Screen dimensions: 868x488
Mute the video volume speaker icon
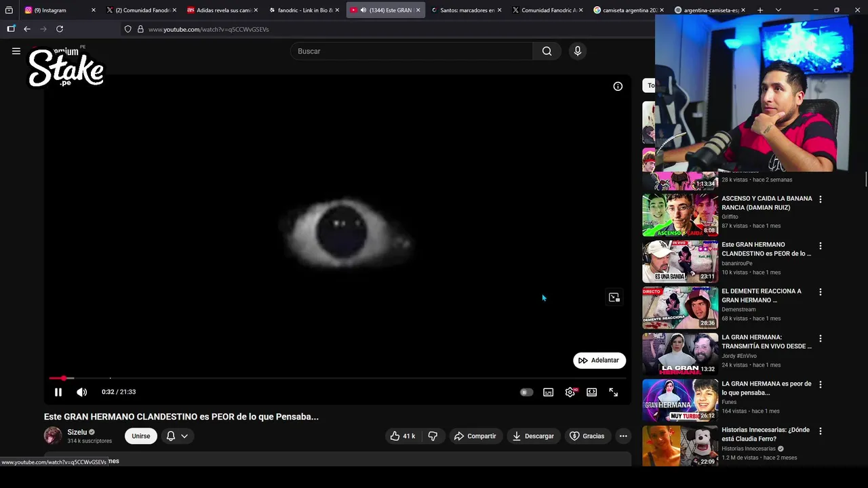(82, 392)
